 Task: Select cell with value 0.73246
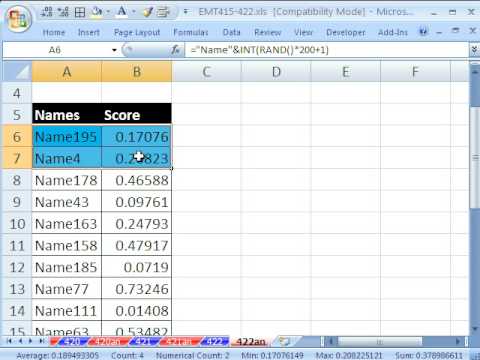[137, 289]
